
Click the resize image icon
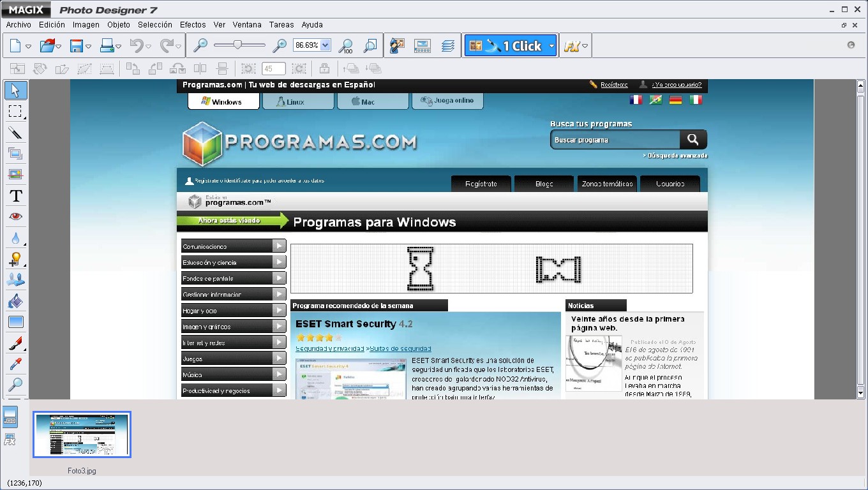[x=17, y=69]
